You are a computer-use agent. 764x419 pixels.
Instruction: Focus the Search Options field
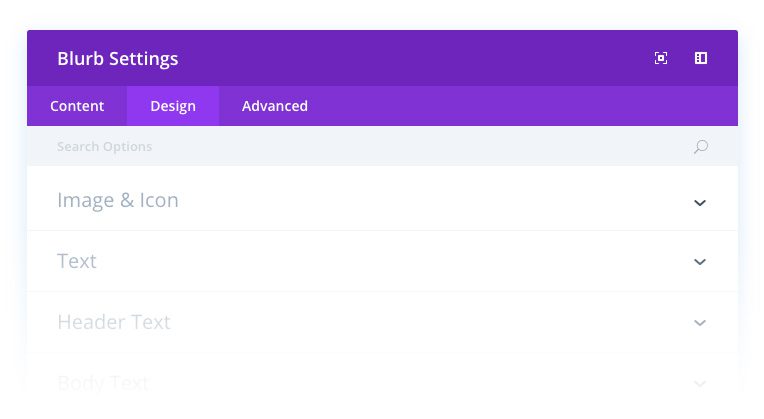coord(350,147)
